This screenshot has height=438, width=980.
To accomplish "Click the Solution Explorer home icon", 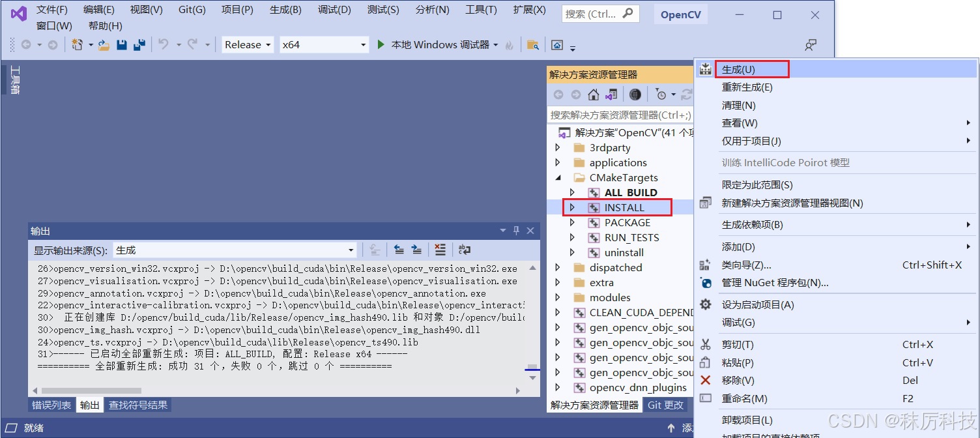I will coord(593,95).
